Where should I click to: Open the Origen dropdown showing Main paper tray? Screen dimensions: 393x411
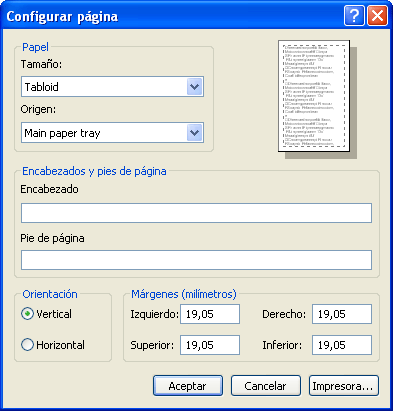point(112,133)
